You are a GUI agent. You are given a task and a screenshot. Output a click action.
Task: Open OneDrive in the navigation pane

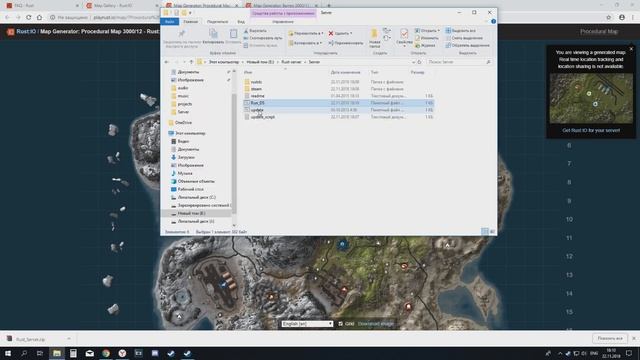183,122
